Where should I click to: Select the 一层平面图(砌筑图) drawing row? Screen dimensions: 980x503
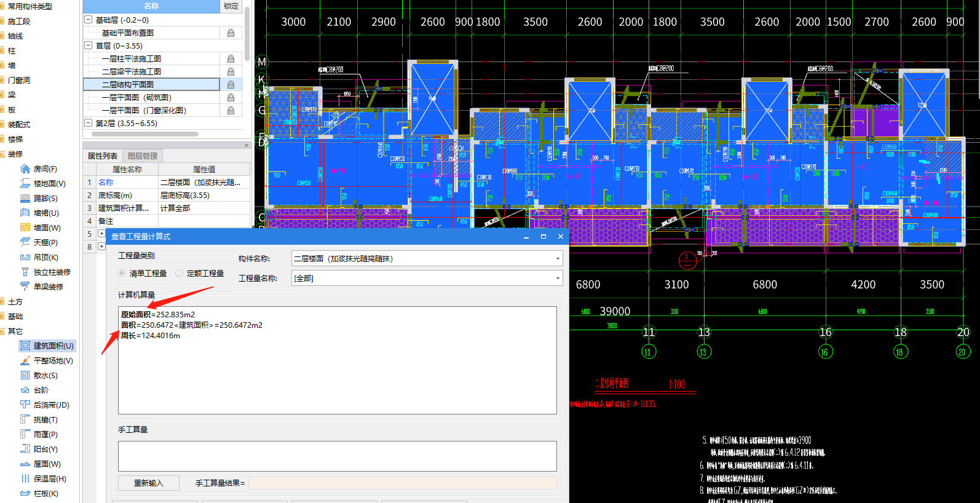(x=151, y=98)
